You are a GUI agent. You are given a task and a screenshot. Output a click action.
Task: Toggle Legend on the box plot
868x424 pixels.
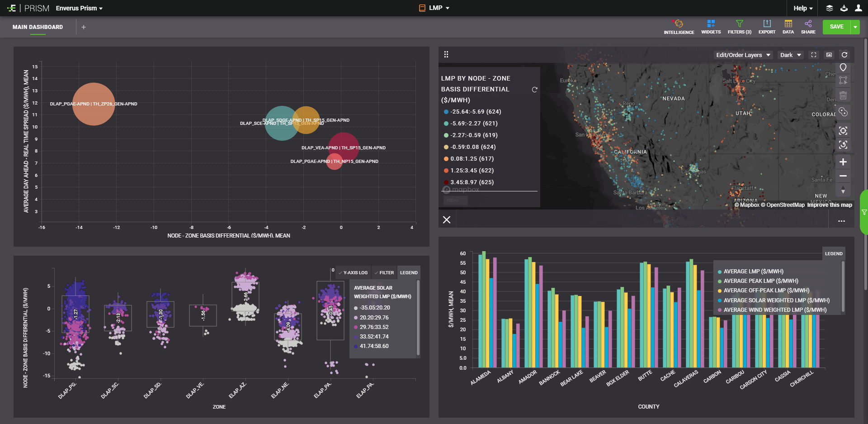click(409, 272)
